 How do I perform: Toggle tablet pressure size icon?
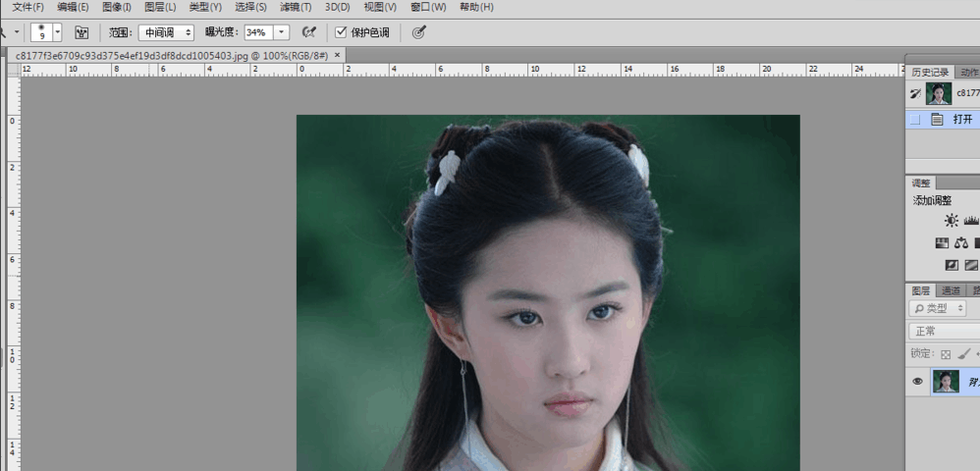pyautogui.click(x=418, y=32)
